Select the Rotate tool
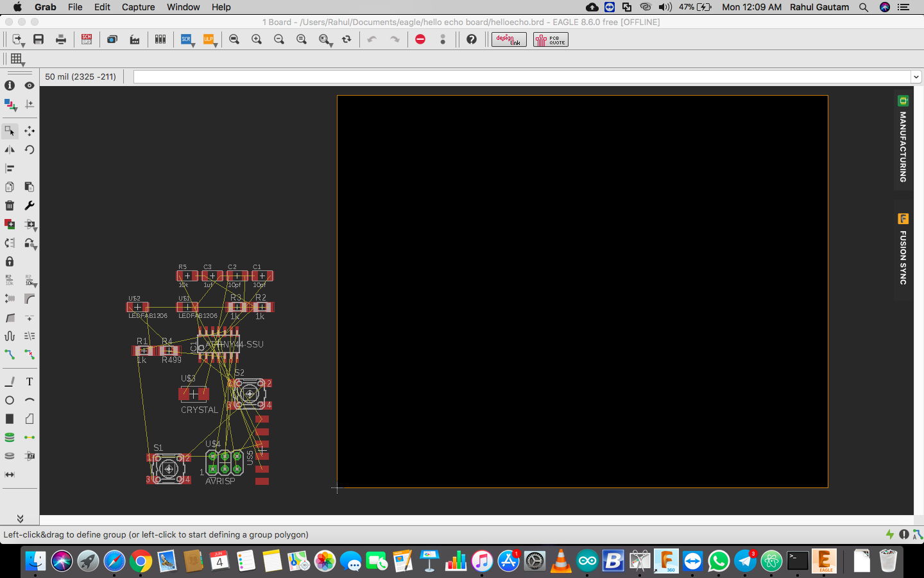The height and width of the screenshot is (578, 924). tap(30, 150)
